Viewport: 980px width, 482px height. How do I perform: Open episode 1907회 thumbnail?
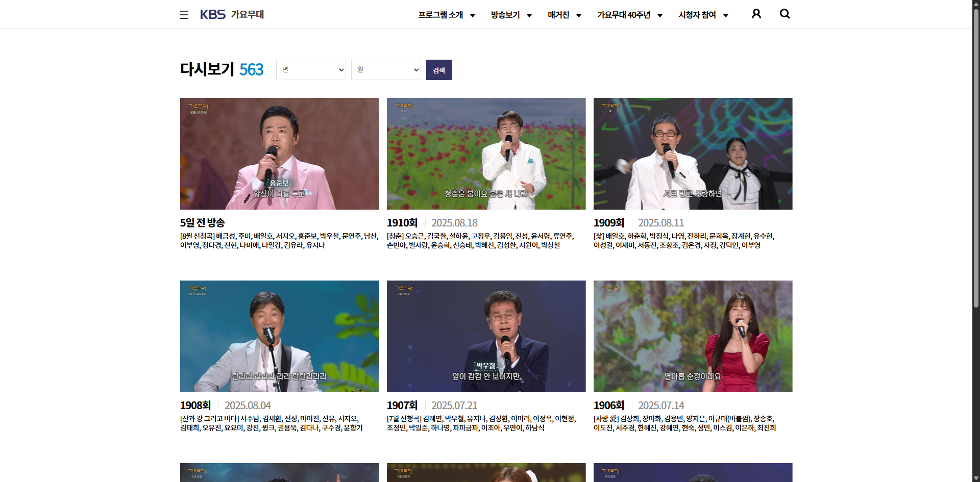click(486, 336)
